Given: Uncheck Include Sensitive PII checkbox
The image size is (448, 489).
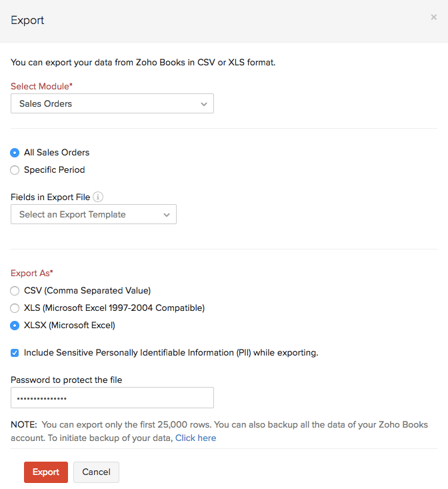Looking at the screenshot, I should coord(15,353).
